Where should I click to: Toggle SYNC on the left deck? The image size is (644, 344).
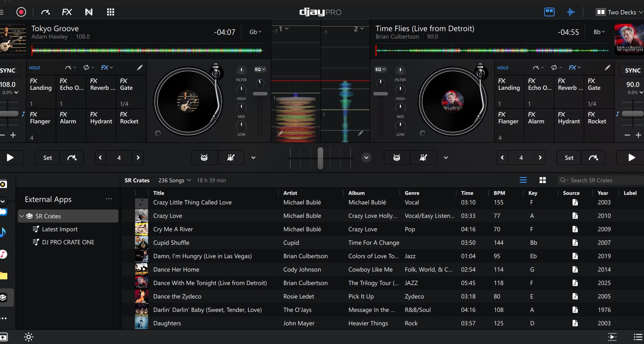[8, 70]
